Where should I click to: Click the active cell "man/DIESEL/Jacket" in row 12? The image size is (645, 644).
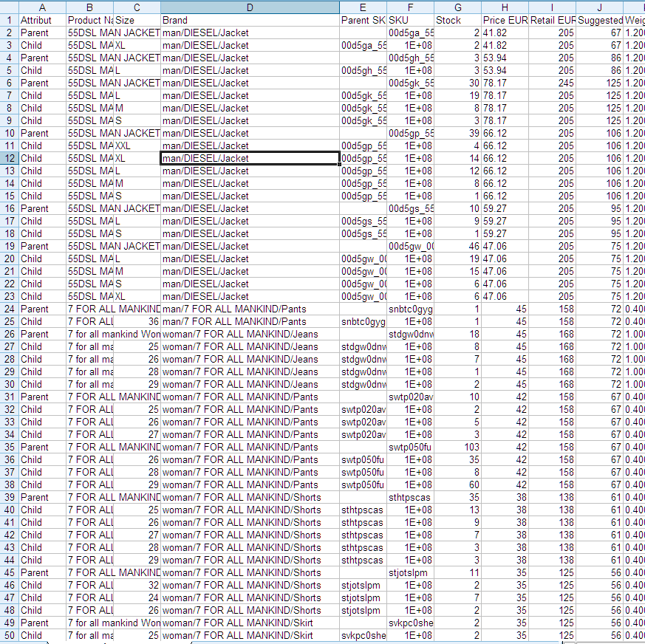click(x=250, y=158)
